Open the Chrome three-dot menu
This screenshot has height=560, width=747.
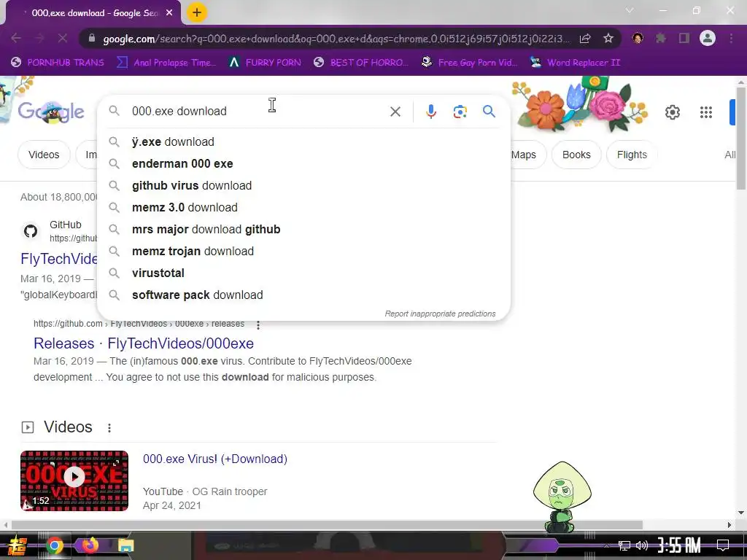pos(731,38)
